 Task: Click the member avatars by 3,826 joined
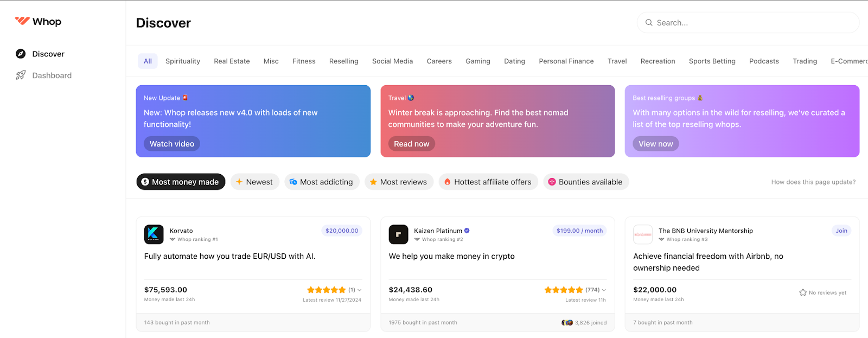tap(567, 322)
